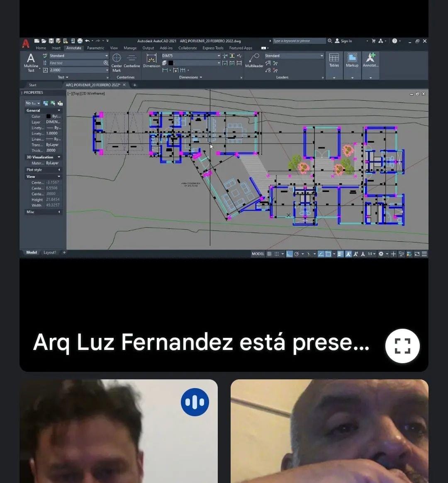
Task: Open the DIM75 dimension style dropdown
Action: [219, 56]
